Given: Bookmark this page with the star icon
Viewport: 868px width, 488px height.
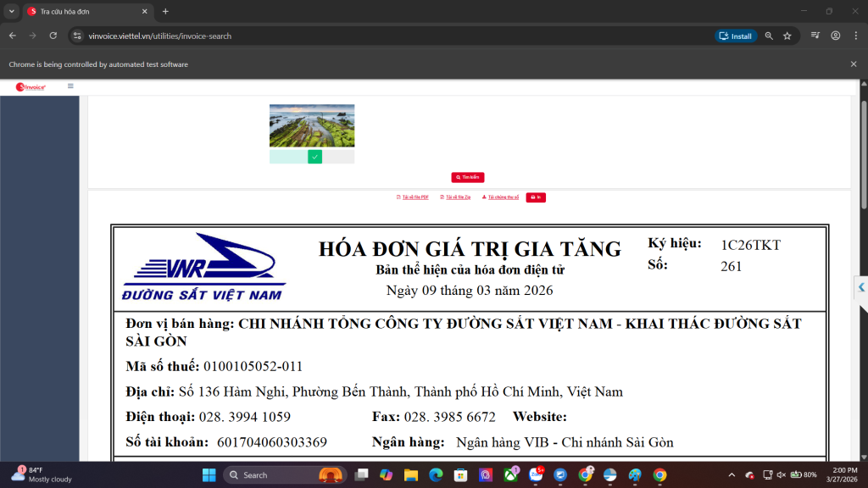Looking at the screenshot, I should pyautogui.click(x=787, y=36).
